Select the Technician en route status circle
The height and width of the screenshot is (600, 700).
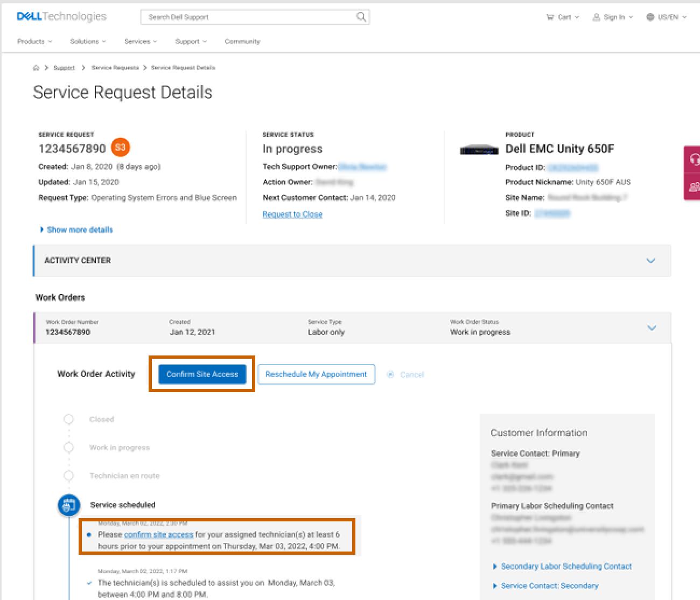tap(68, 476)
